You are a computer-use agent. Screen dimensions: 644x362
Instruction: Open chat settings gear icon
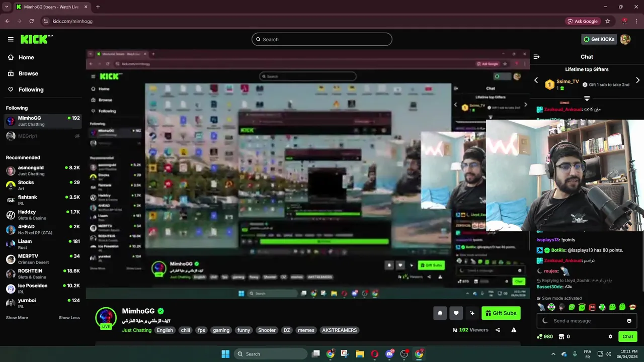(x=610, y=337)
